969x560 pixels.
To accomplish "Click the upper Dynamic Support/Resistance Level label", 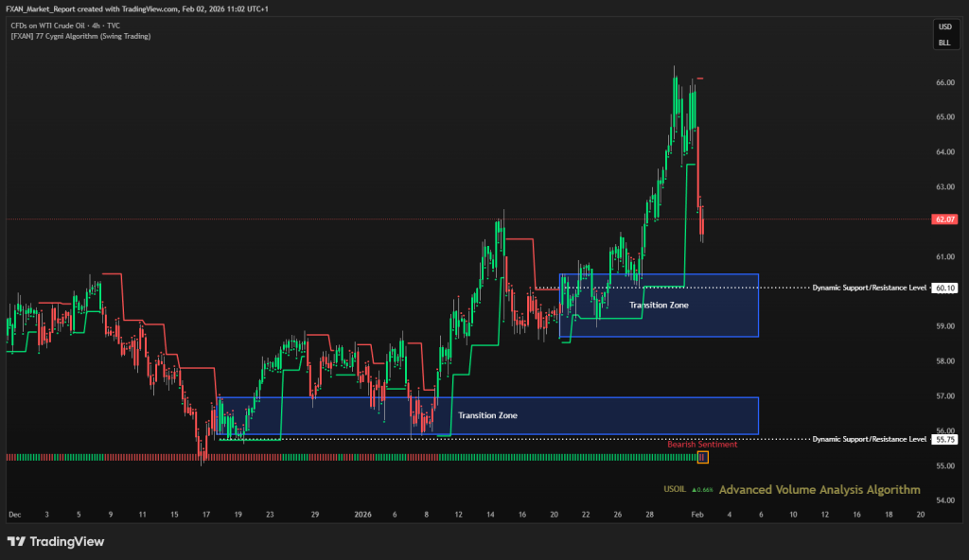I will (869, 288).
